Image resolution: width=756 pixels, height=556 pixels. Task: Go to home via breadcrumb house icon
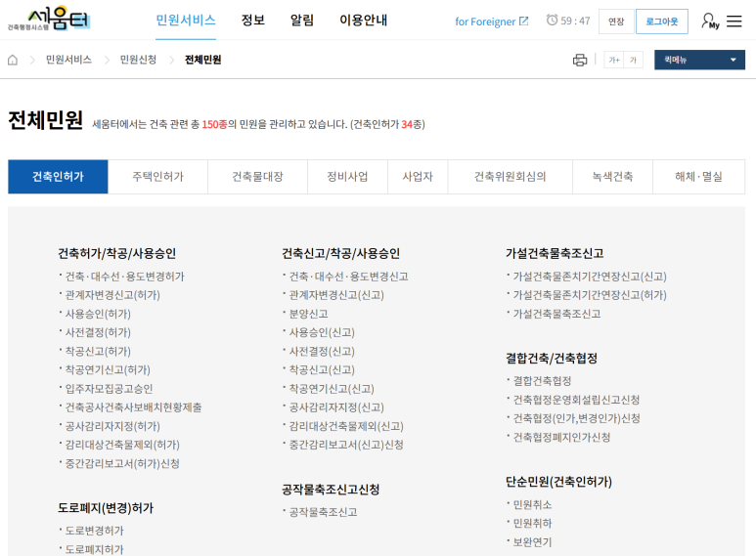tap(13, 60)
